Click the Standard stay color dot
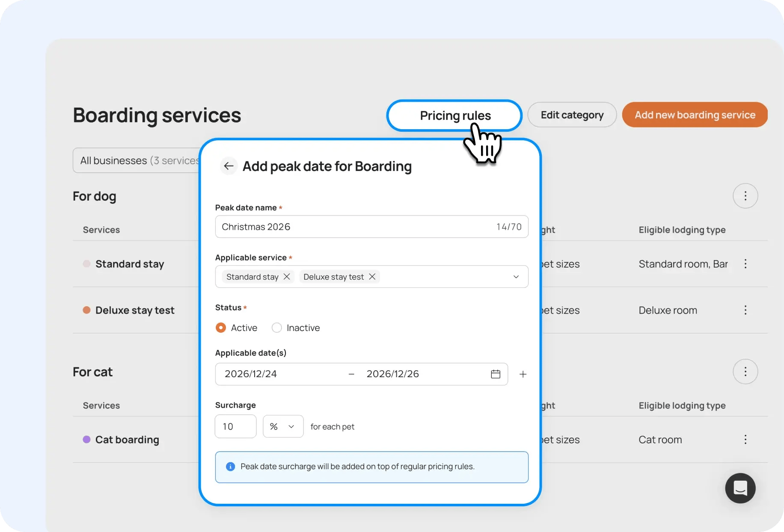 coord(86,264)
